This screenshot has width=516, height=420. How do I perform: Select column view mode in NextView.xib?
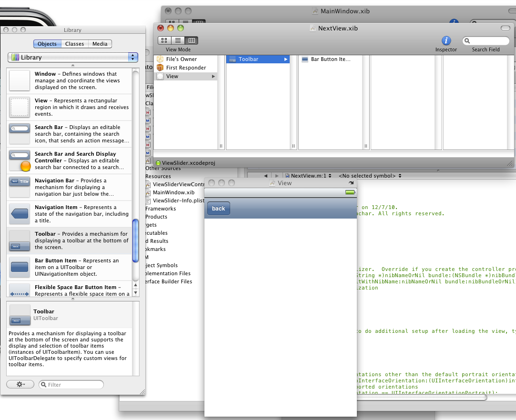point(192,40)
